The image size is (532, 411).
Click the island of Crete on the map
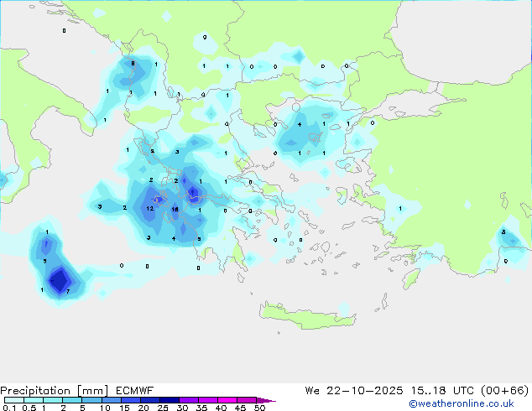point(307,316)
